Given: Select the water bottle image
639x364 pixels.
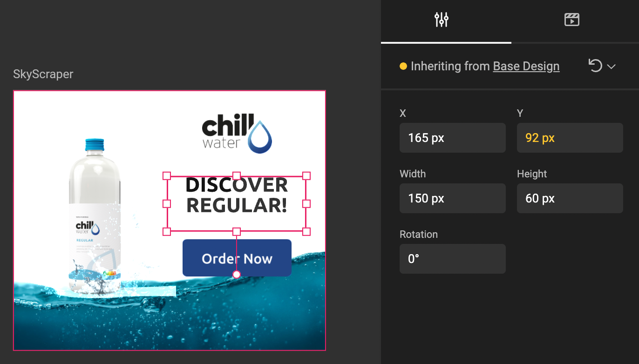Looking at the screenshot, I should click(95, 216).
